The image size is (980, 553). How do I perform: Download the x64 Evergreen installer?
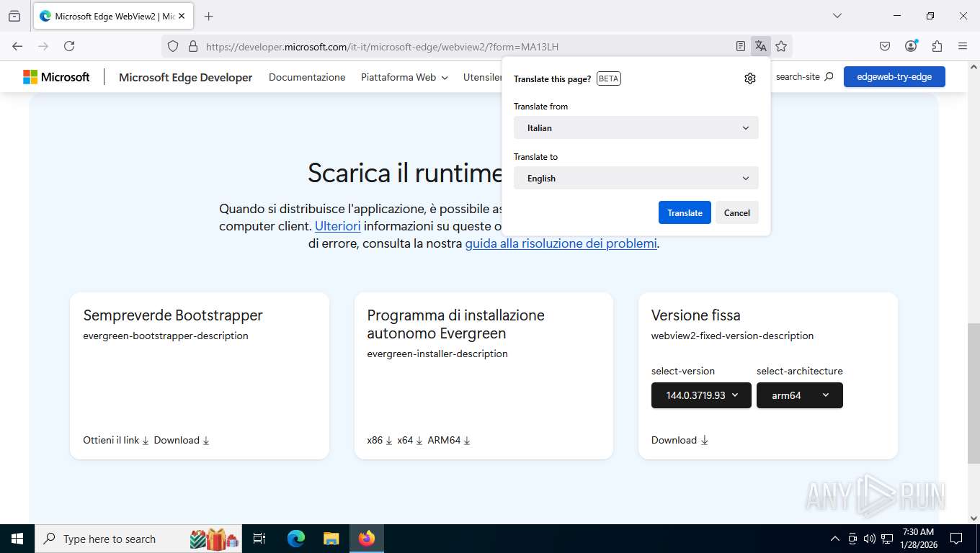[x=410, y=440]
